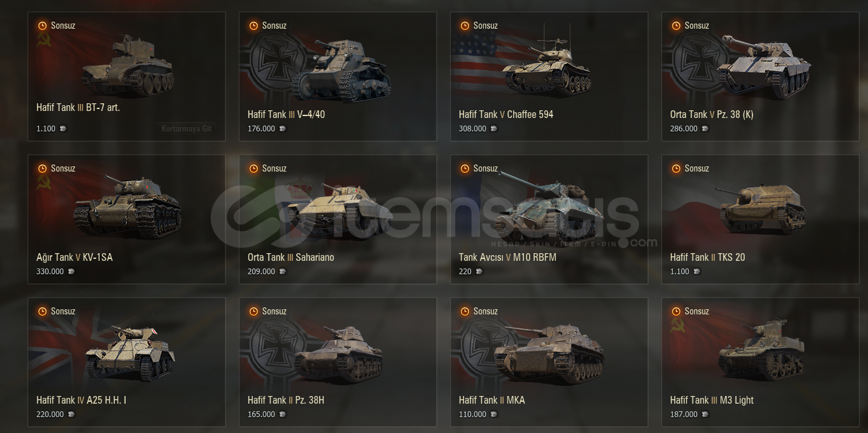Open the A25 H.H. I tank image

click(130, 353)
